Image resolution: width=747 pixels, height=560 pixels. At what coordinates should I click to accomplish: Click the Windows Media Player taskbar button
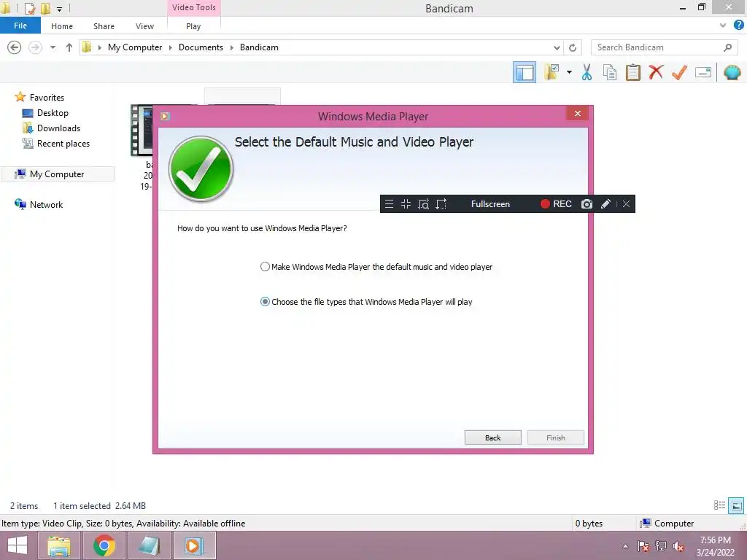click(194, 545)
